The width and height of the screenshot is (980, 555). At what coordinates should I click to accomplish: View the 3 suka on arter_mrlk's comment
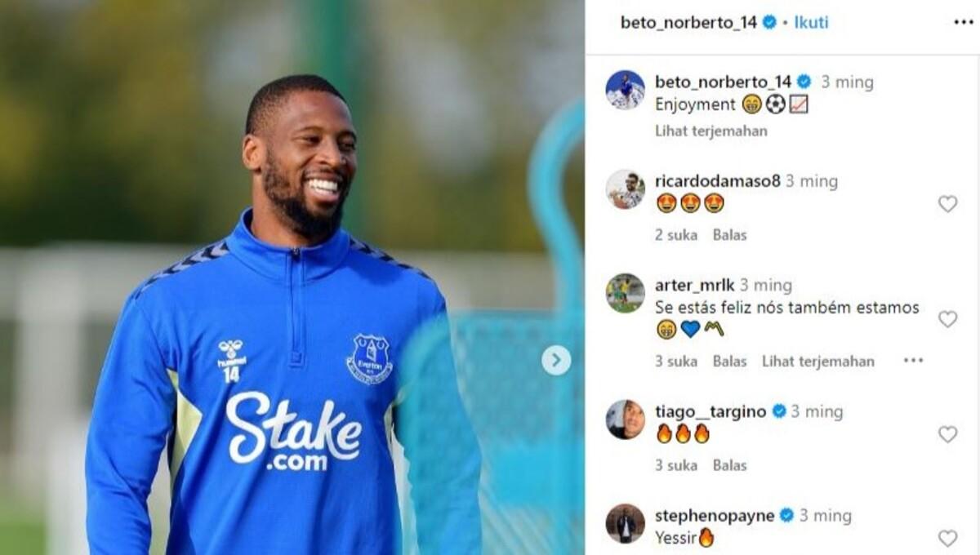click(676, 361)
